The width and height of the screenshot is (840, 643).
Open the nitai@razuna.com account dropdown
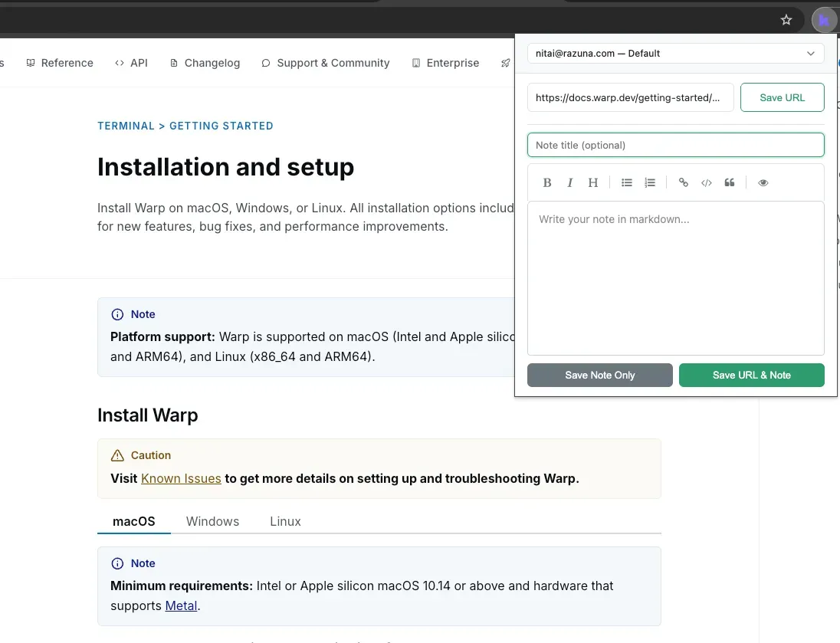coord(675,54)
